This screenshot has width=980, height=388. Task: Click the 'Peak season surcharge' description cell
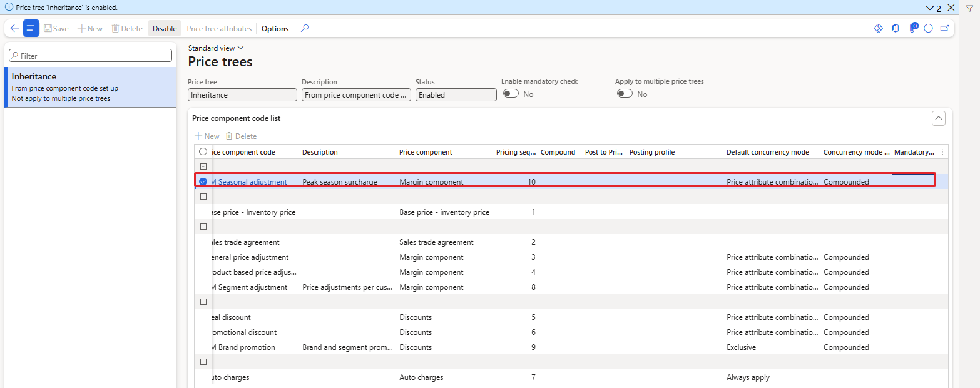(340, 182)
